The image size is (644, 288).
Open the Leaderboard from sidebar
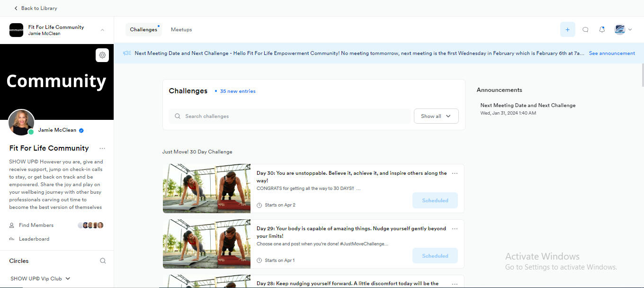click(x=34, y=239)
